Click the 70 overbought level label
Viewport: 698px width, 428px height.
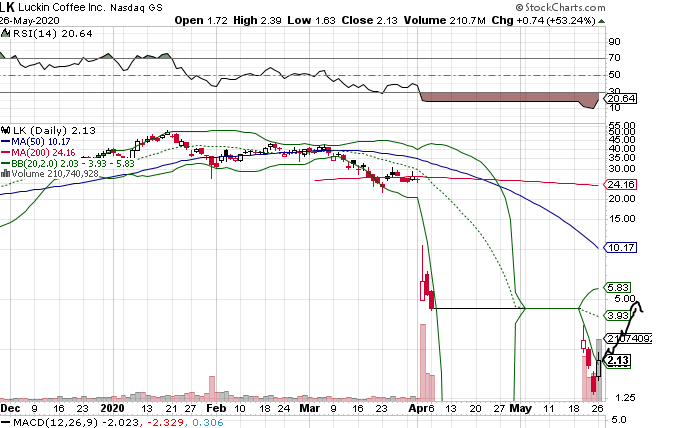pos(614,58)
